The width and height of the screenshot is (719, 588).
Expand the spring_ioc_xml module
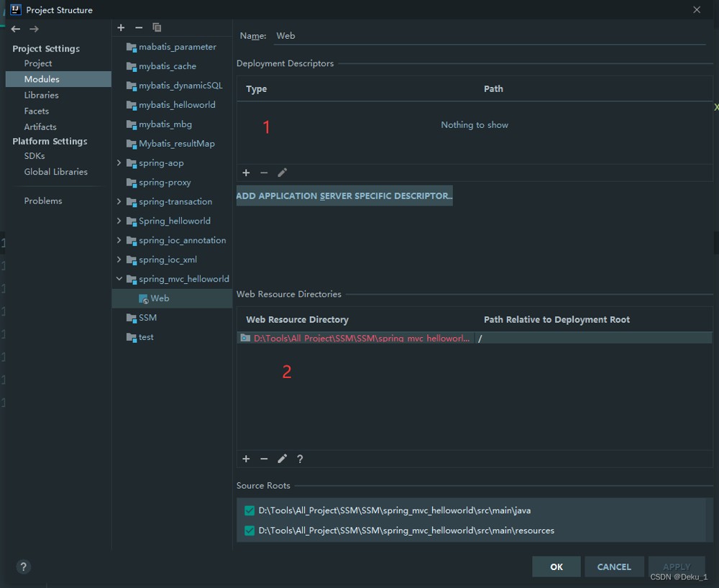coord(119,259)
